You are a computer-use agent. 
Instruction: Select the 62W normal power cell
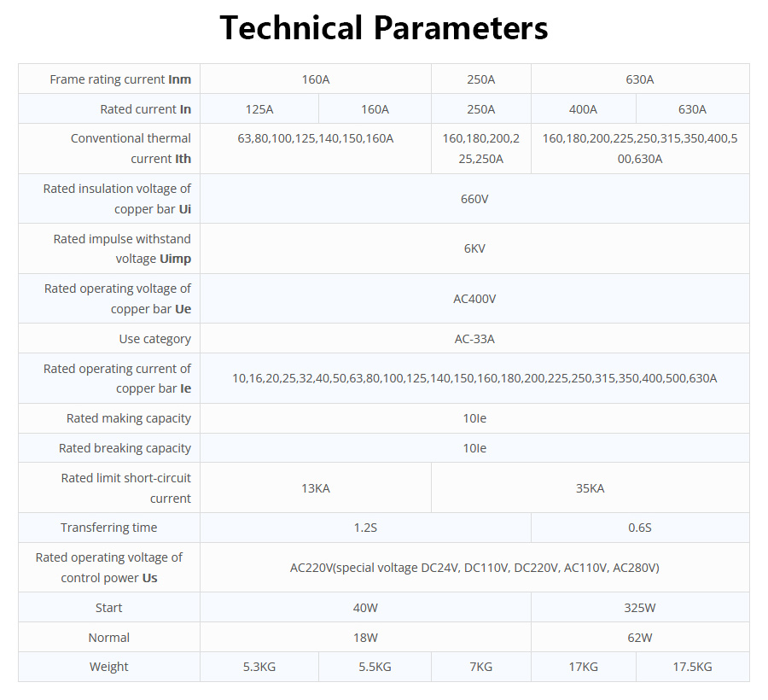click(640, 638)
